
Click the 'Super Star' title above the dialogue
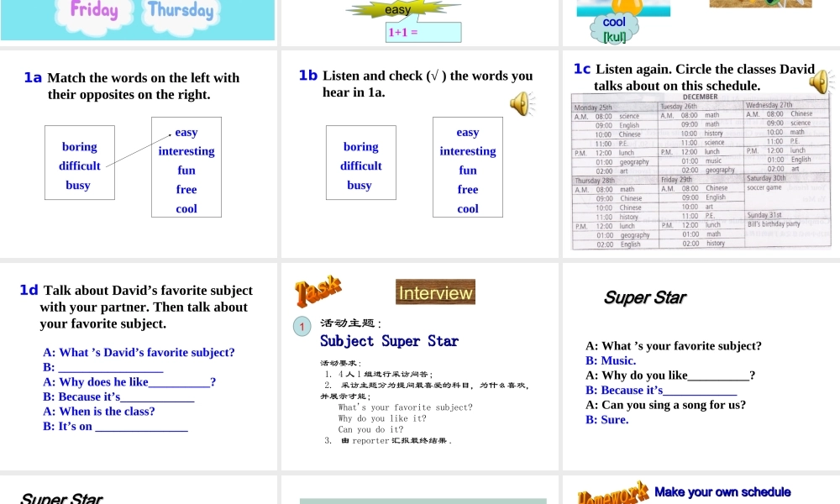pos(645,297)
